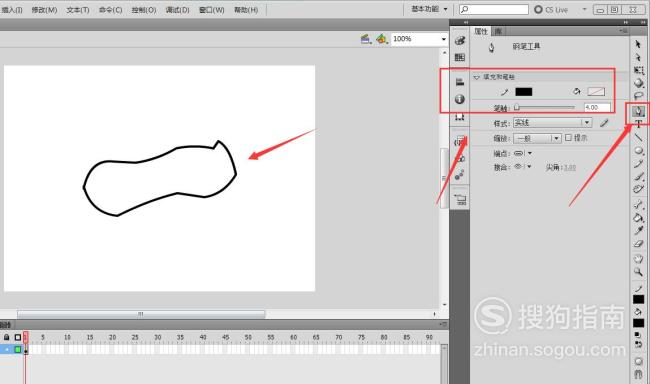650x384 pixels.
Task: Click the black stroke color swatch in properties
Action: [524, 92]
